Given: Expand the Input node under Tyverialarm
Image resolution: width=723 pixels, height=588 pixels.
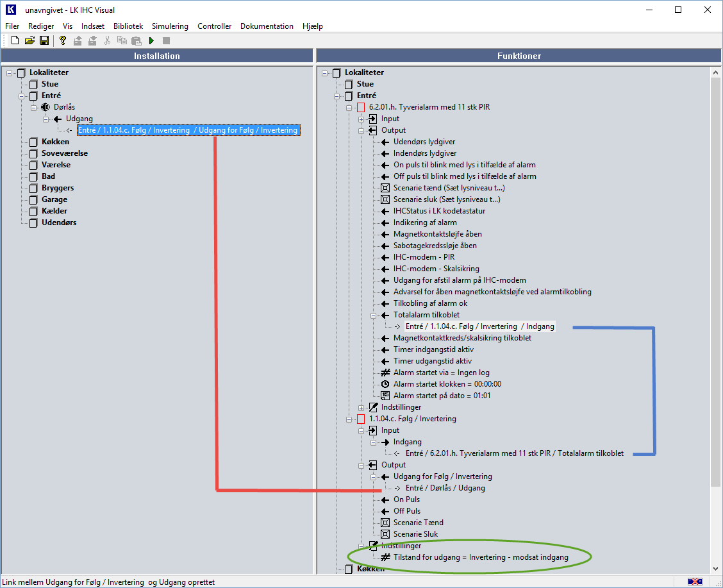Looking at the screenshot, I should 361,119.
